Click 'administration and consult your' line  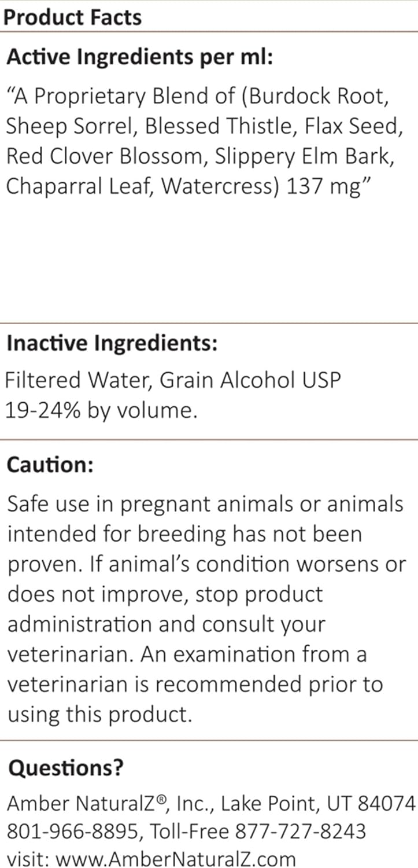pos(166,624)
